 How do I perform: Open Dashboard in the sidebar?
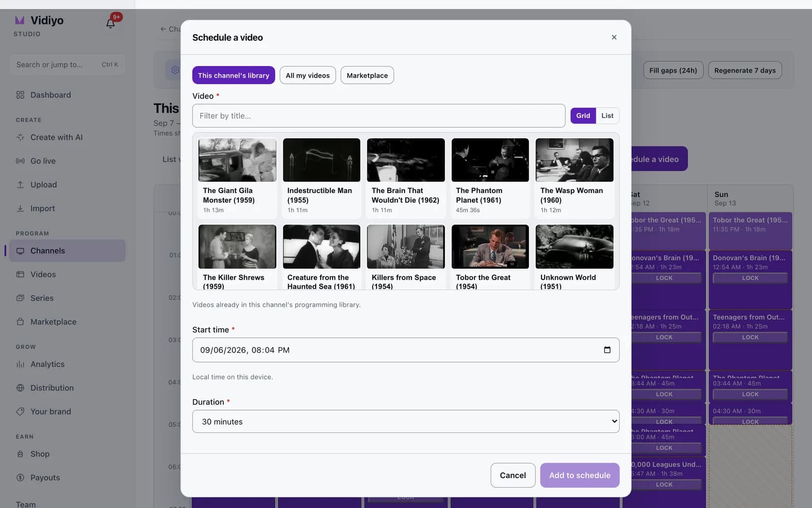click(x=67, y=95)
